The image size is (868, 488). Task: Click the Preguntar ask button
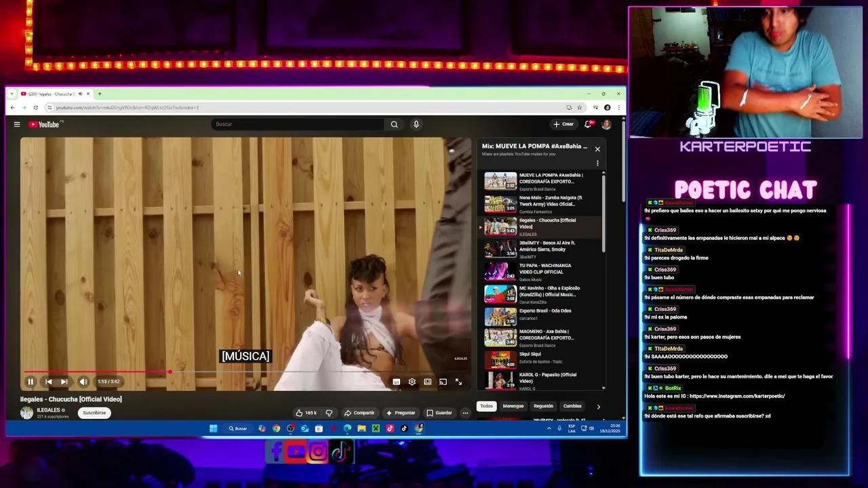coord(400,413)
